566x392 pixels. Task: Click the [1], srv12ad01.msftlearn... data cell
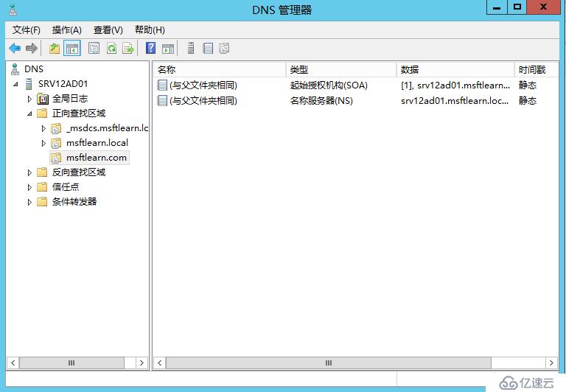point(455,85)
